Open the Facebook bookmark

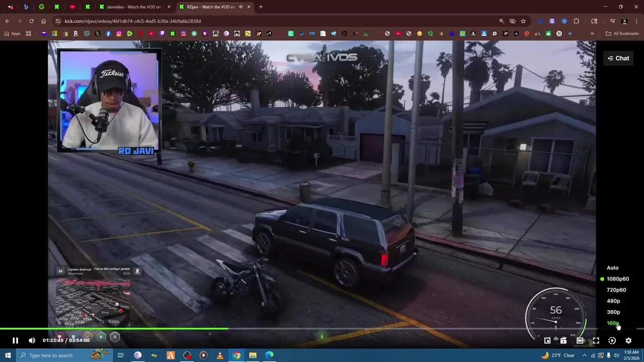108,34
